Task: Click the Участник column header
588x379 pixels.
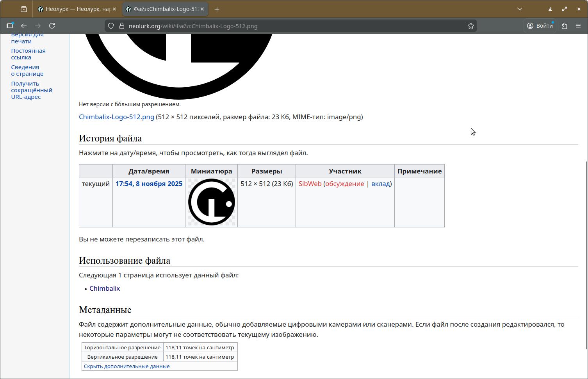Action: click(x=345, y=171)
